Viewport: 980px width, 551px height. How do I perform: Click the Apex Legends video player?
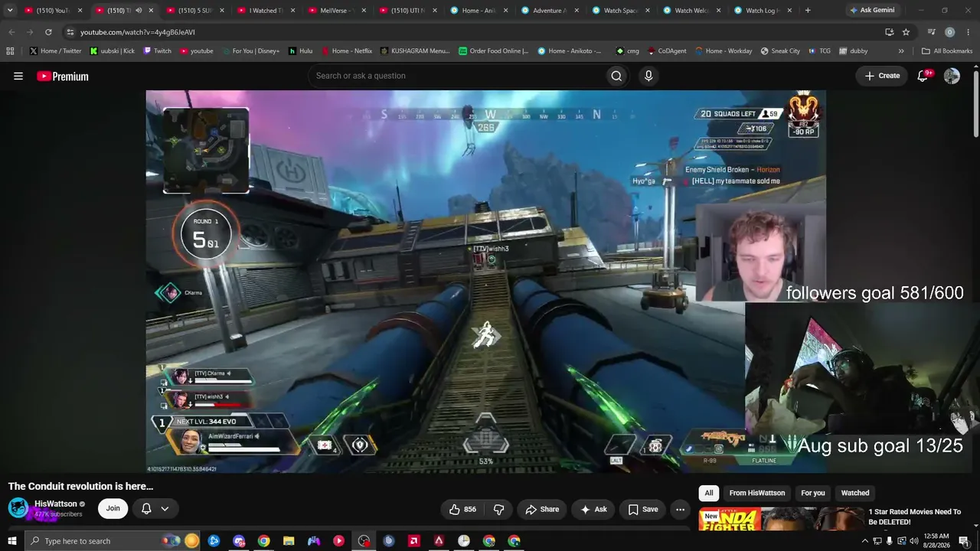(x=485, y=281)
